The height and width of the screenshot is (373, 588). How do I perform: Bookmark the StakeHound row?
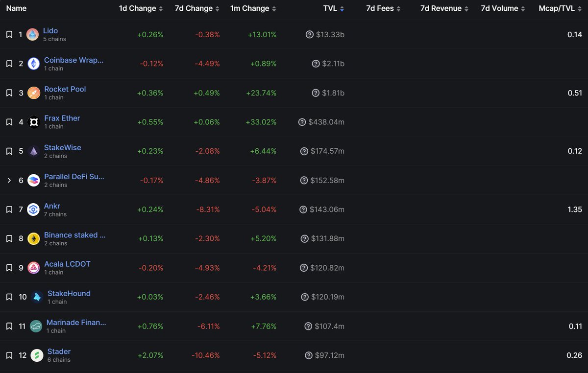point(9,297)
